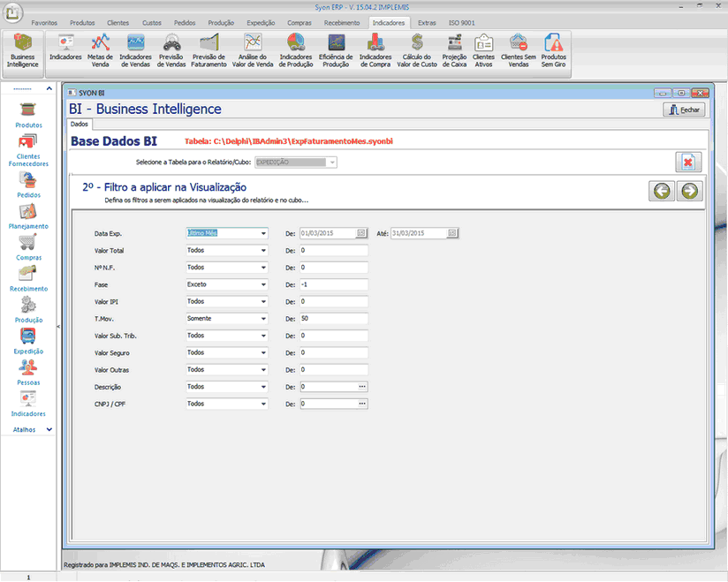The width and height of the screenshot is (728, 582).
Task: Open the Fase filter dropdown
Action: click(x=263, y=285)
